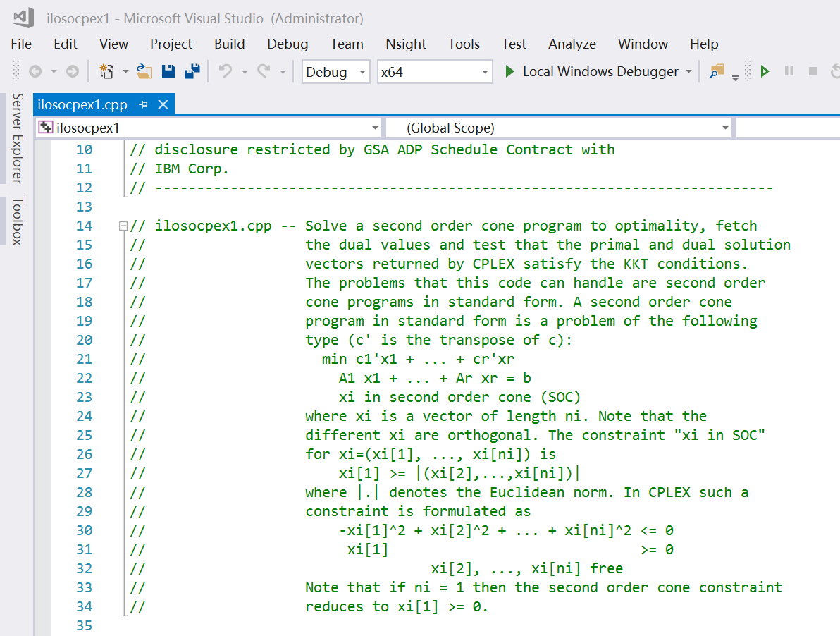Open the Project menu
The width and height of the screenshot is (840, 636).
(x=171, y=44)
